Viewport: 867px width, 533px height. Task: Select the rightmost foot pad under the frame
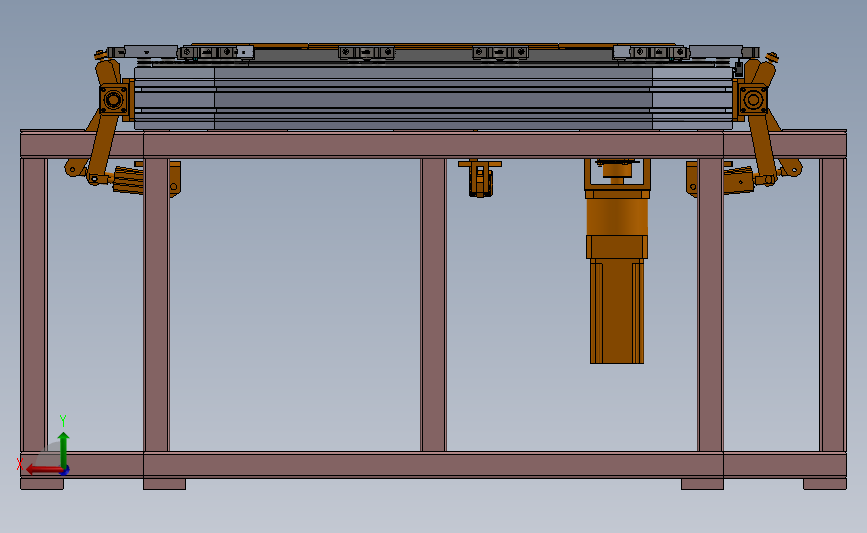(x=825, y=484)
